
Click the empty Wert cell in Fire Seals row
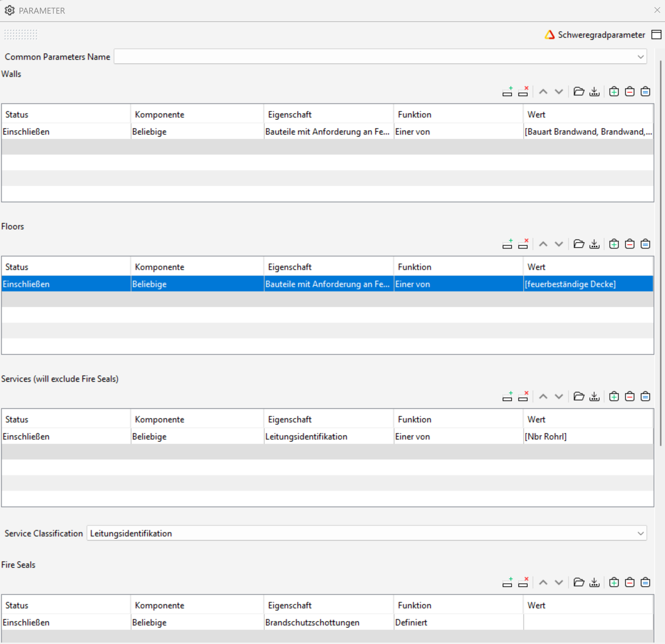[x=588, y=623]
